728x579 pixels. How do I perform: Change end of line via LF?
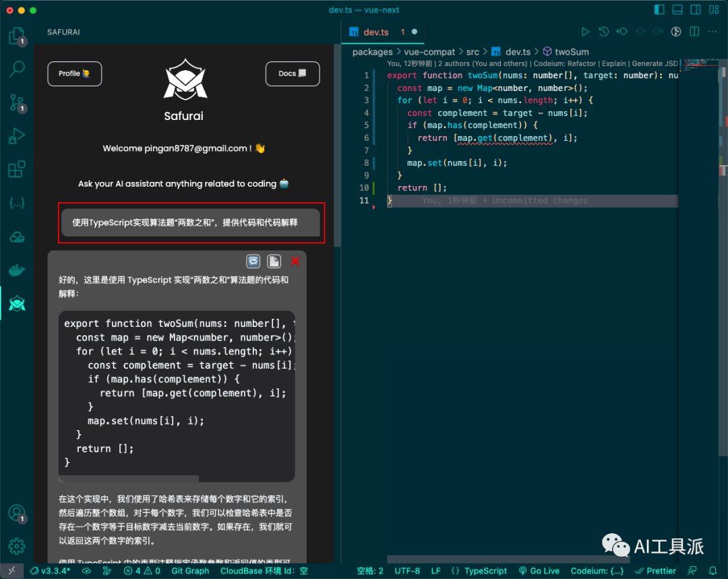(x=435, y=571)
